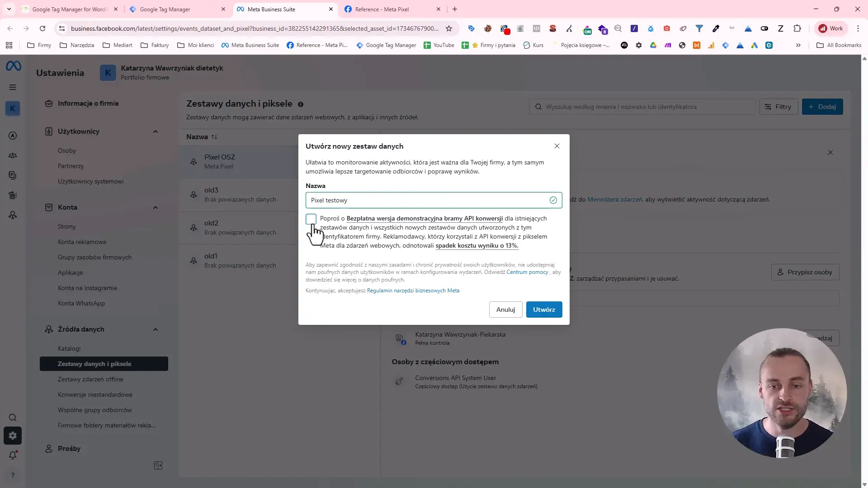Close the Utwórz nowy zestaw danych dialog
The width and height of the screenshot is (868, 488).
[557, 146]
